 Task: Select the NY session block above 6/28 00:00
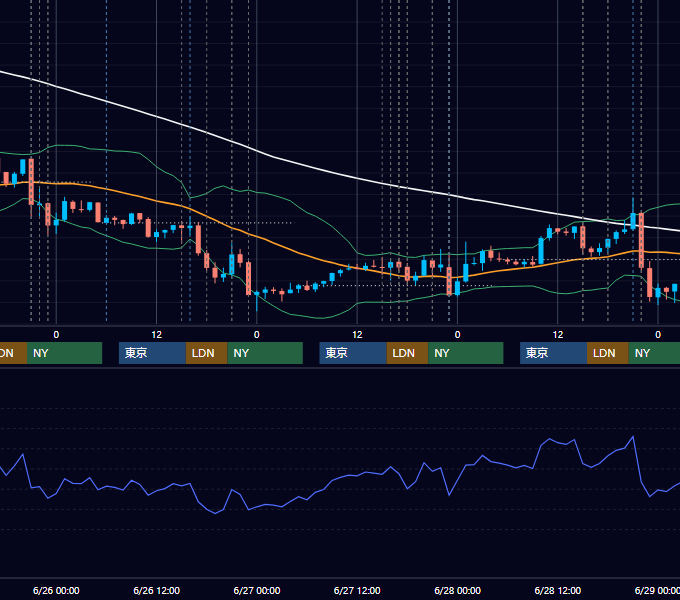(x=466, y=353)
